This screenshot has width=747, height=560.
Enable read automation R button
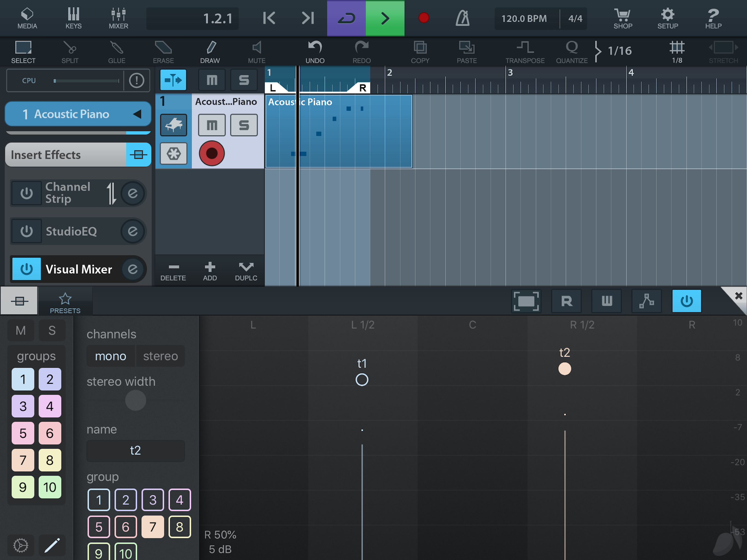(x=566, y=301)
